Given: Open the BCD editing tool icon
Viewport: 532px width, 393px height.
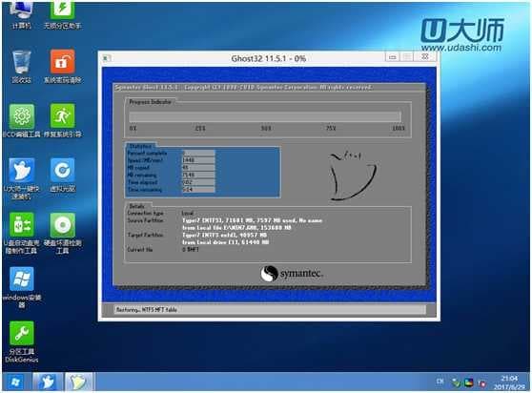Looking at the screenshot, I should click(22, 121).
